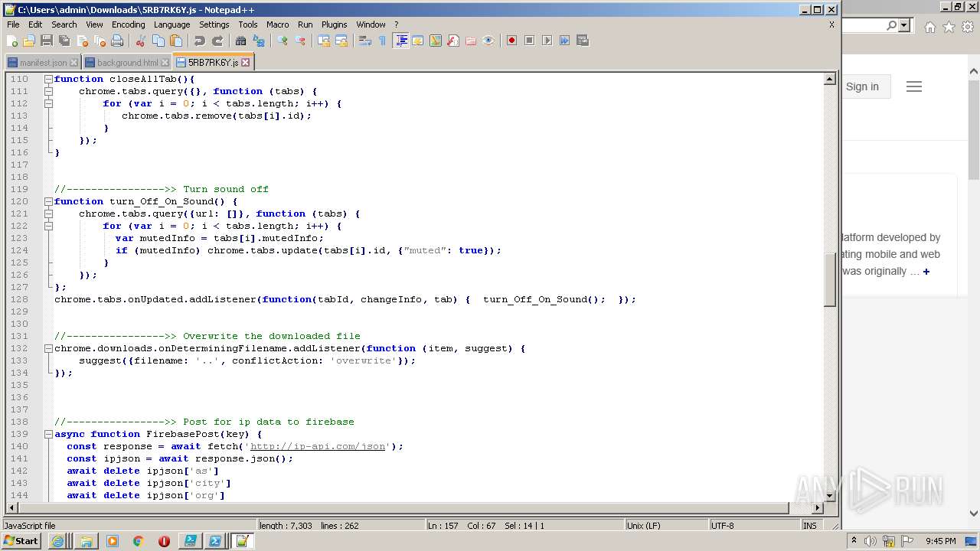Image resolution: width=980 pixels, height=551 pixels.
Task: Click the Copy toolbar icon
Action: (x=158, y=41)
